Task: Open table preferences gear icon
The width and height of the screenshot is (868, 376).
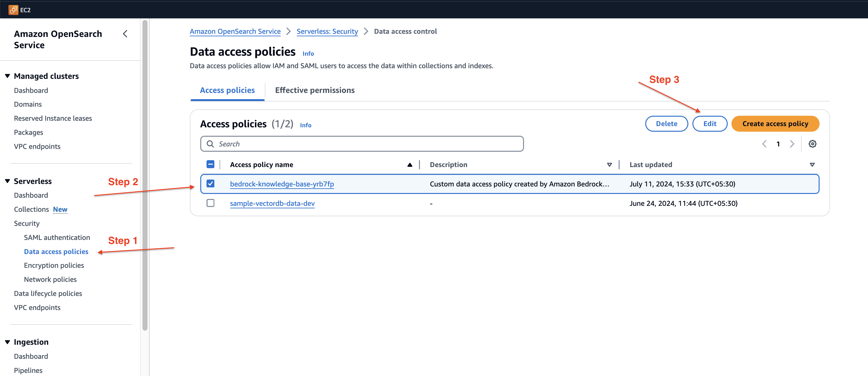Action: pos(812,144)
